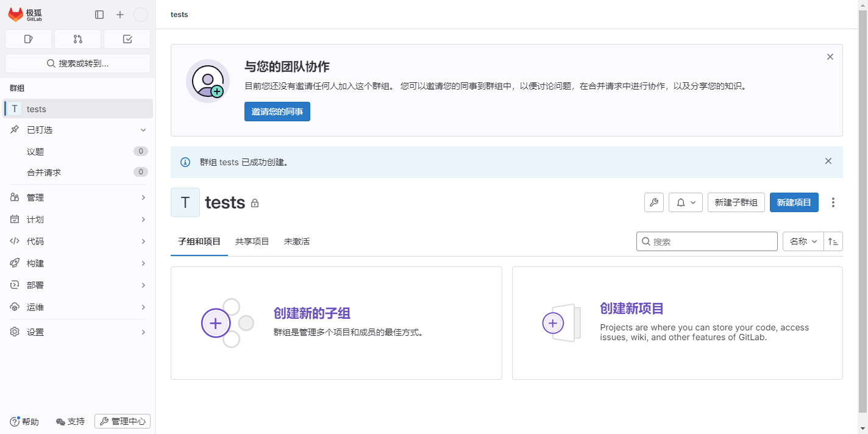Toggle the sort direction icon
The image size is (868, 434).
(x=833, y=241)
